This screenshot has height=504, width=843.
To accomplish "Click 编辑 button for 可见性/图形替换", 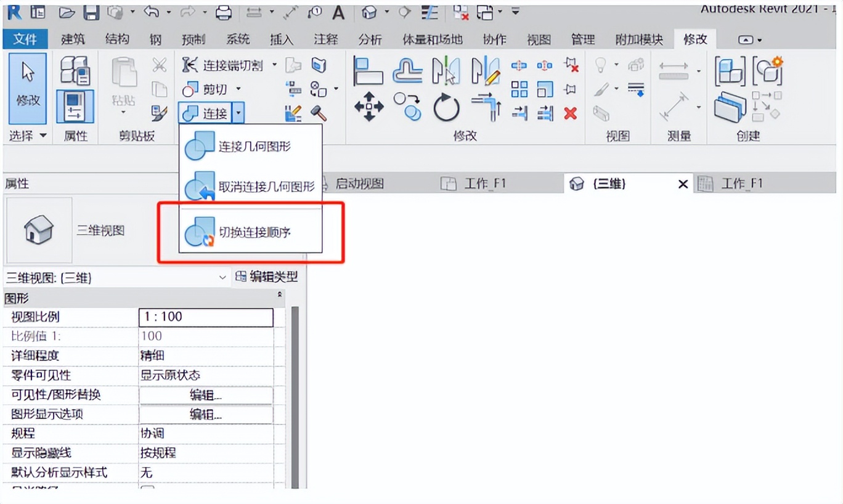I will (206, 395).
